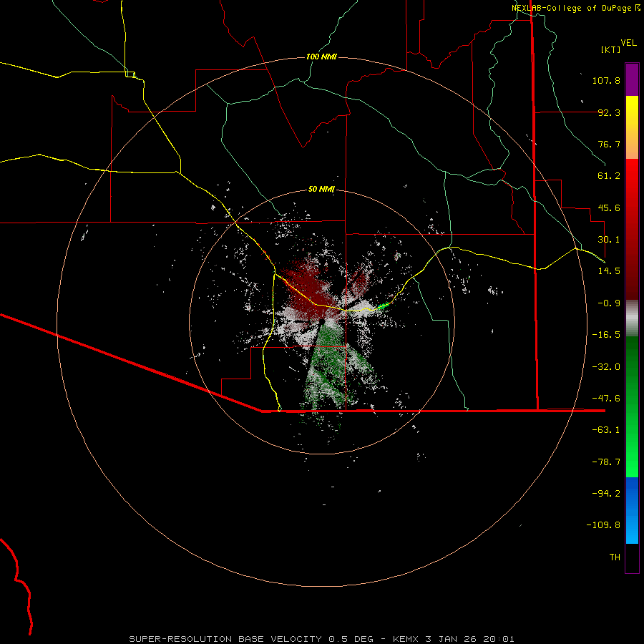Click the -16.5 velocity scale value
Screen dimensions: 644x644
coord(606,335)
